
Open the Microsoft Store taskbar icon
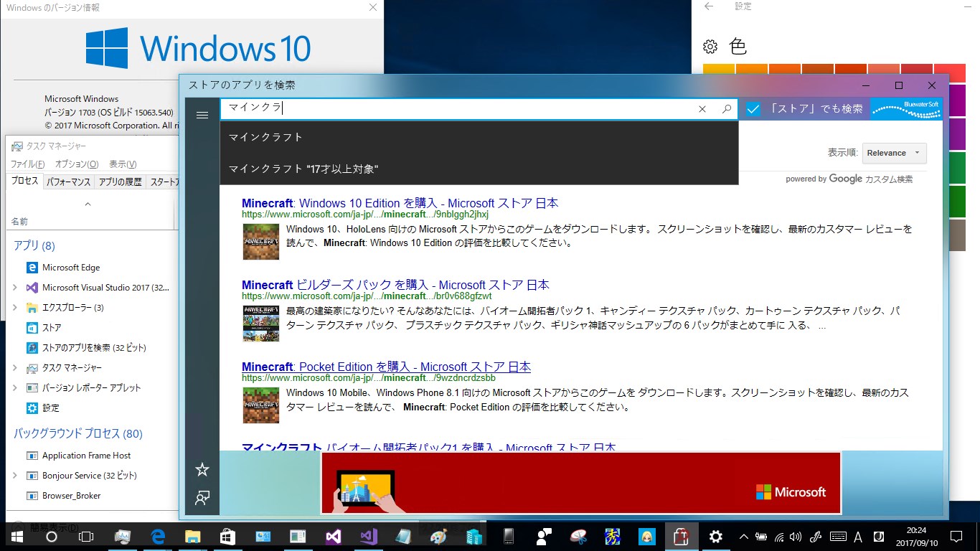(227, 536)
